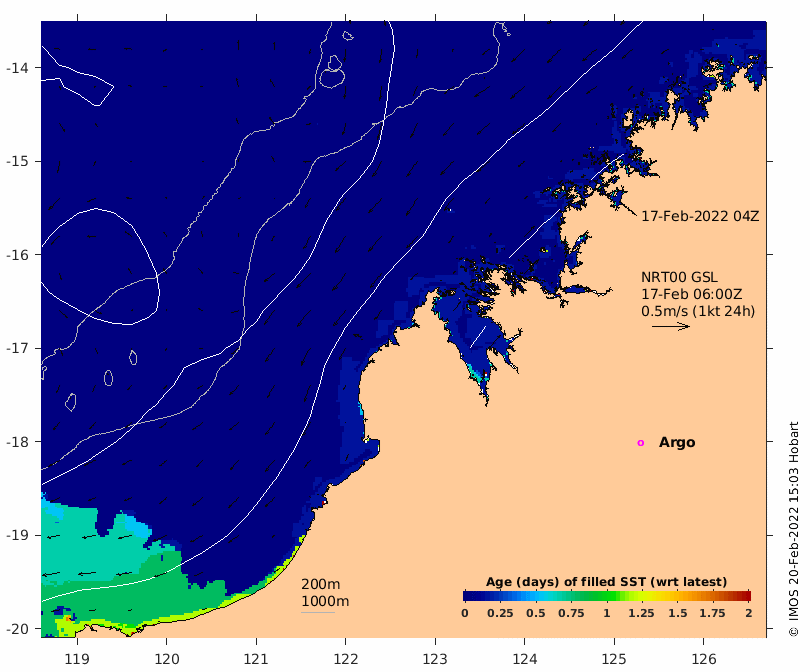The image size is (810, 672).
Task: Click the longitude axis label 126
Action: click(704, 659)
